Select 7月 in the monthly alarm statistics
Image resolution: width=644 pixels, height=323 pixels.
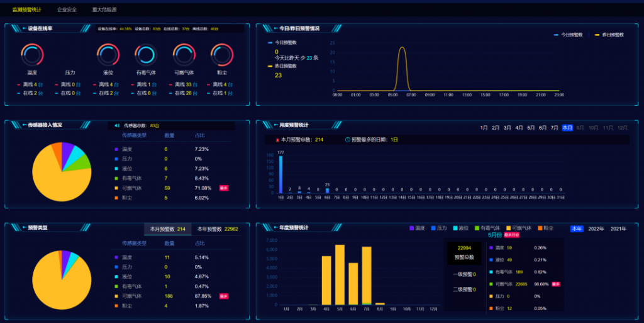pos(555,128)
